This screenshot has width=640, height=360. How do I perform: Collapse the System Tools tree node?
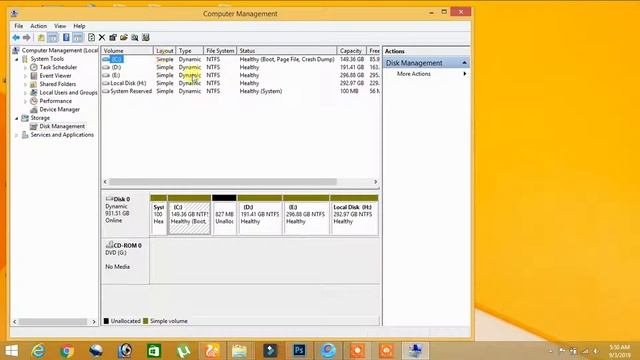(17, 59)
